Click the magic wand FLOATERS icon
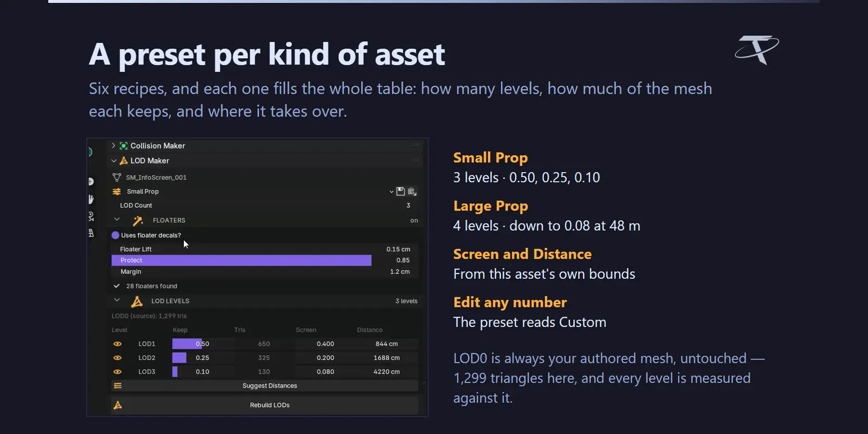Image resolution: width=868 pixels, height=434 pixels. tap(138, 220)
